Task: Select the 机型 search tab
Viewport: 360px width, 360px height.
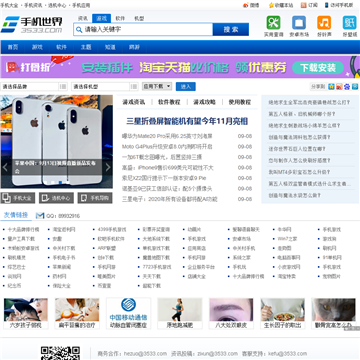Action: 139,18
